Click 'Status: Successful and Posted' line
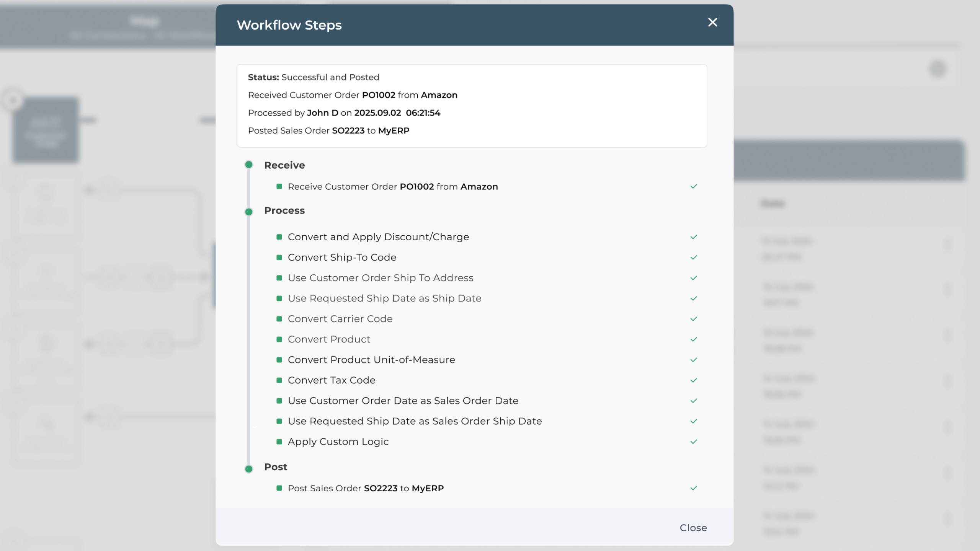 point(314,77)
